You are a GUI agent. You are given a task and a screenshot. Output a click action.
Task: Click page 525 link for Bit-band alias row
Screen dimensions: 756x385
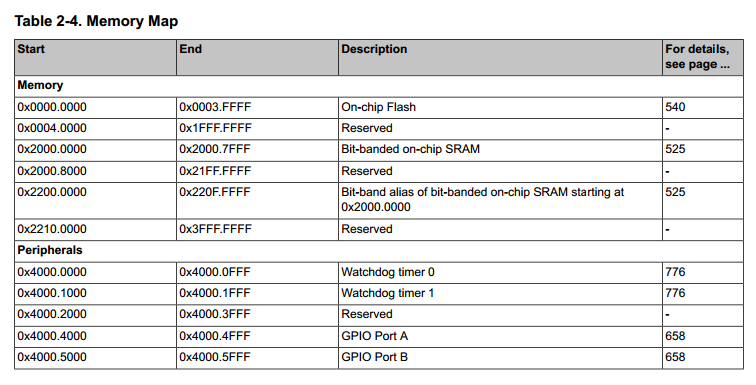click(675, 192)
